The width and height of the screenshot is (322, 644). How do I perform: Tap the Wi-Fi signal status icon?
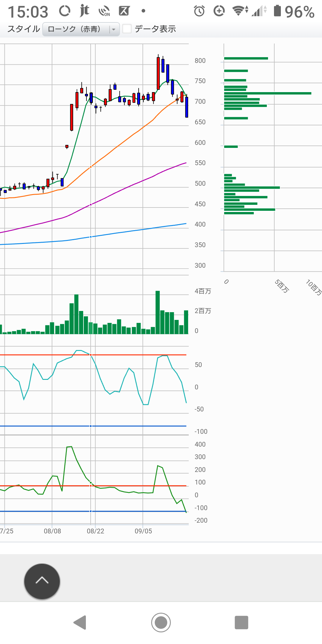(x=239, y=11)
